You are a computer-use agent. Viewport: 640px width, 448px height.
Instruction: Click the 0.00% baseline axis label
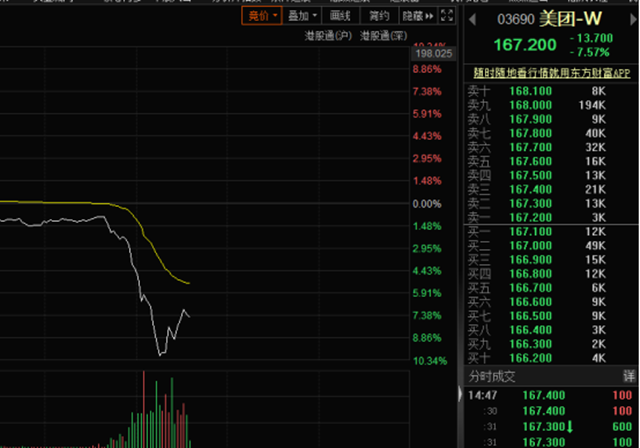pyautogui.click(x=427, y=204)
